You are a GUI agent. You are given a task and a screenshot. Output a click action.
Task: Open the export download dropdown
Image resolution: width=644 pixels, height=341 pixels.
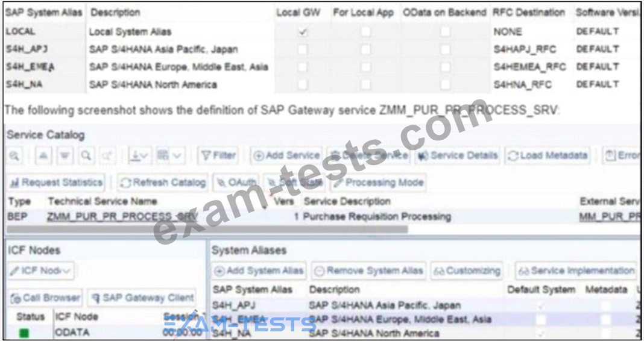140,156
